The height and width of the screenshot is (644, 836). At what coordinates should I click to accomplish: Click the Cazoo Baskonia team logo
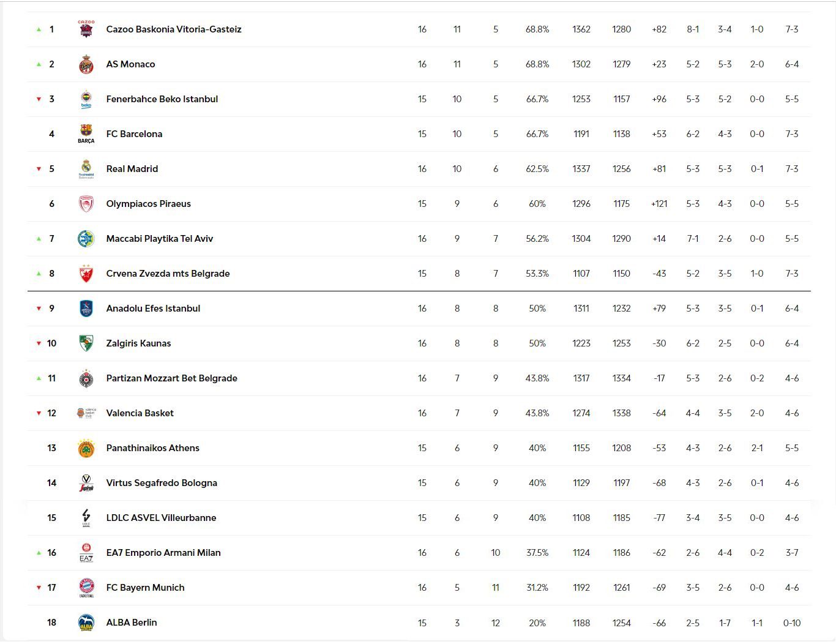[86, 29]
